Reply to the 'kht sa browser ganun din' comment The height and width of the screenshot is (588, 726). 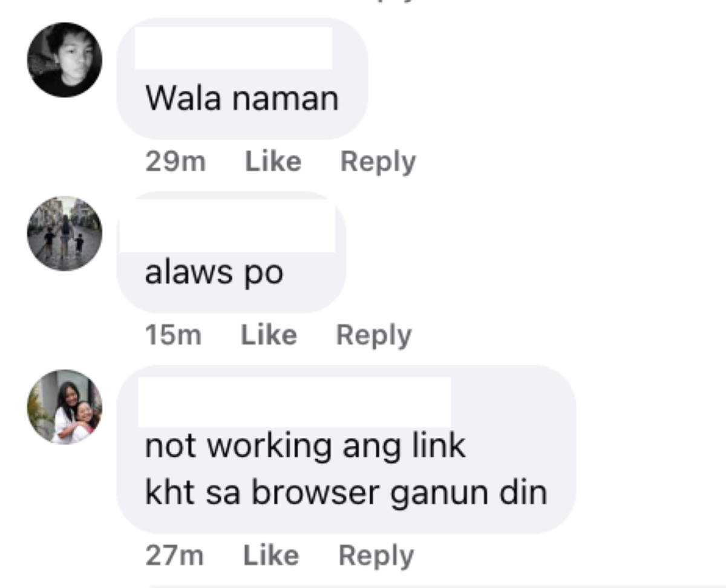[x=376, y=557]
